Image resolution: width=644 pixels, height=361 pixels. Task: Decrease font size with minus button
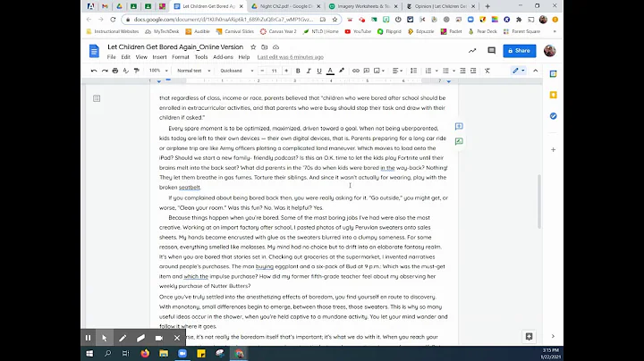[x=262, y=71]
